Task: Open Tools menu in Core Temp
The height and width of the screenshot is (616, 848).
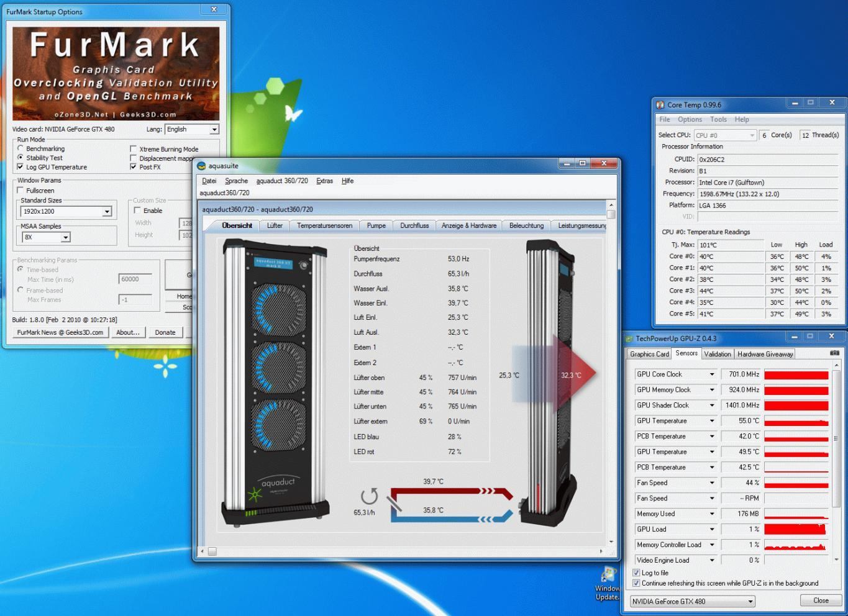Action: click(718, 119)
